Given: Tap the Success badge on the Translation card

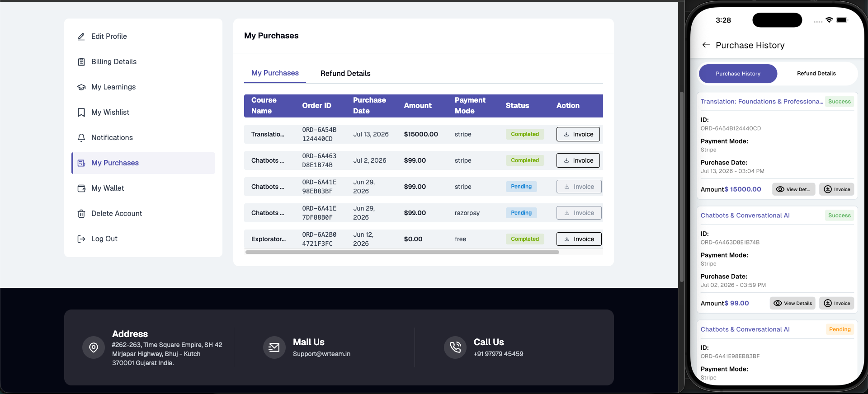Looking at the screenshot, I should coord(840,102).
